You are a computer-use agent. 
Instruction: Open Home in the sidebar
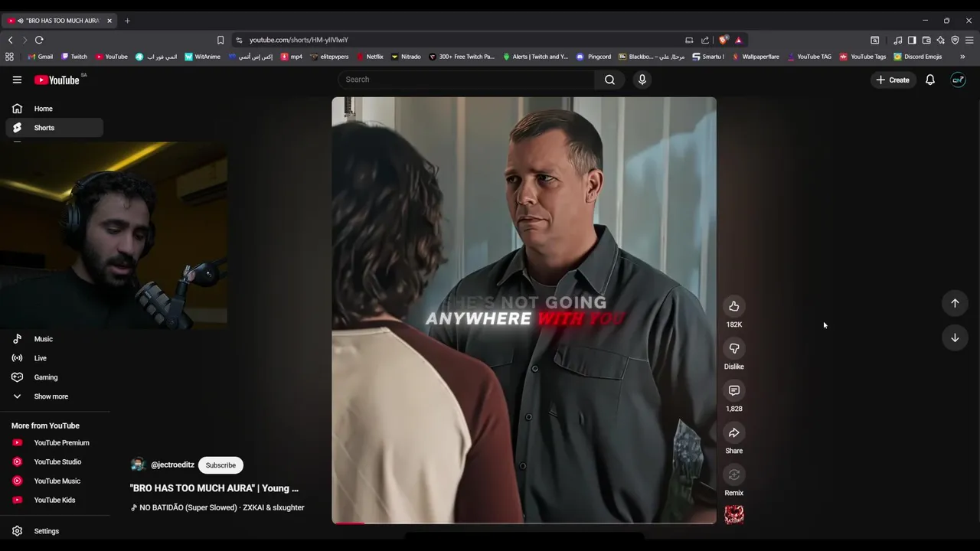point(54,109)
